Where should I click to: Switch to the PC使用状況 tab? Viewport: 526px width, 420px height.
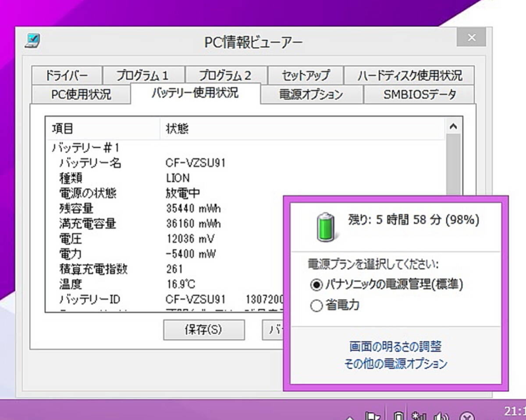point(81,94)
